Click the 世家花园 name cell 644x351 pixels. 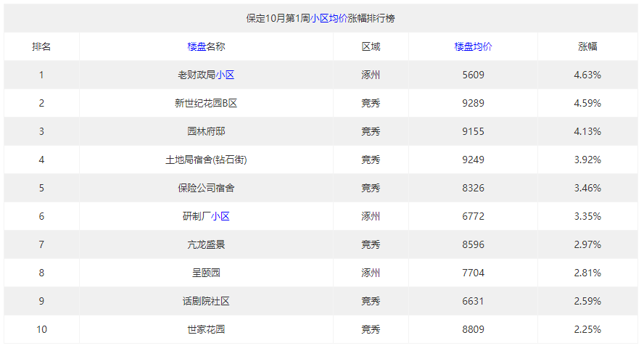point(206,330)
